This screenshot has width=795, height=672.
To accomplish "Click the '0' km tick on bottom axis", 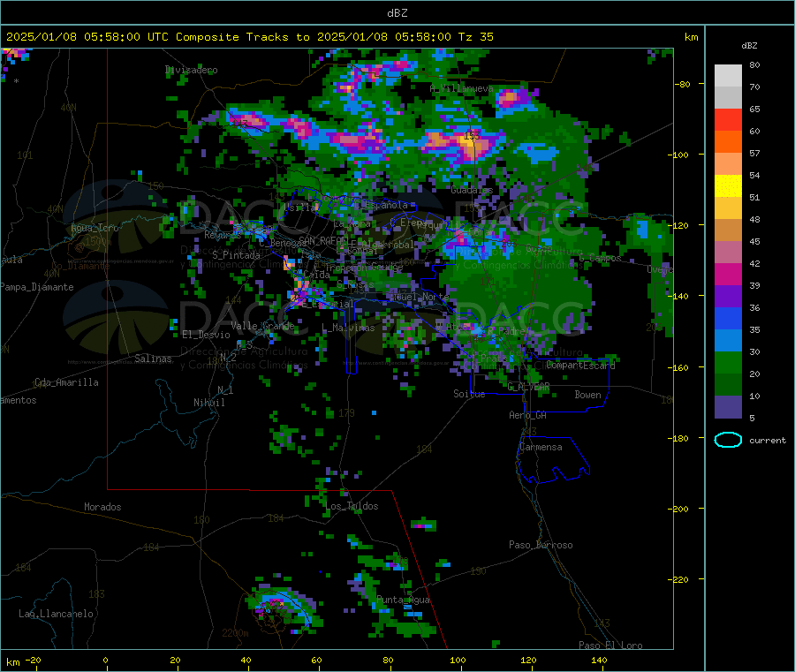I will click(105, 661).
